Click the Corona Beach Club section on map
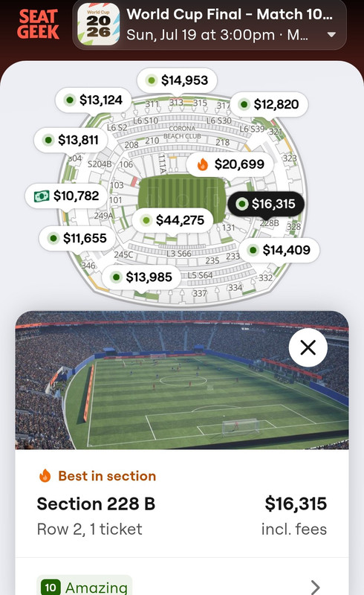The height and width of the screenshot is (595, 364). click(183, 132)
